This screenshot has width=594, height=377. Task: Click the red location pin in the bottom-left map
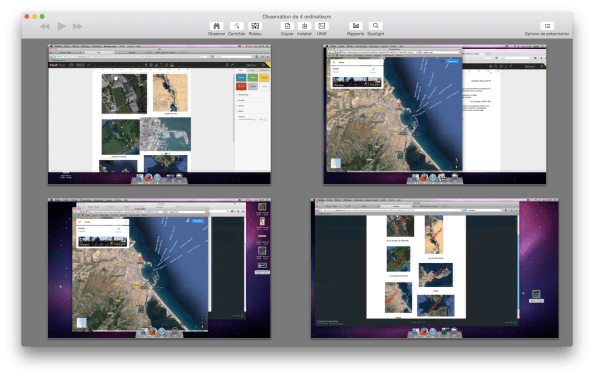click(x=140, y=260)
